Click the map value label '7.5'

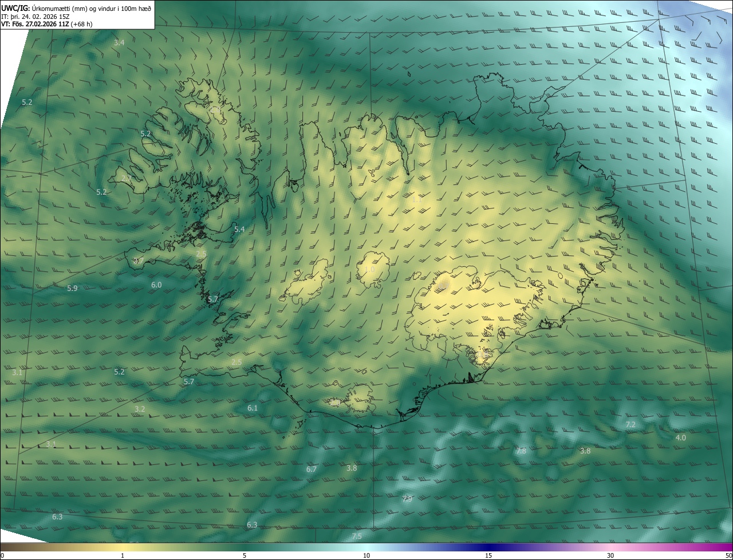(357, 536)
